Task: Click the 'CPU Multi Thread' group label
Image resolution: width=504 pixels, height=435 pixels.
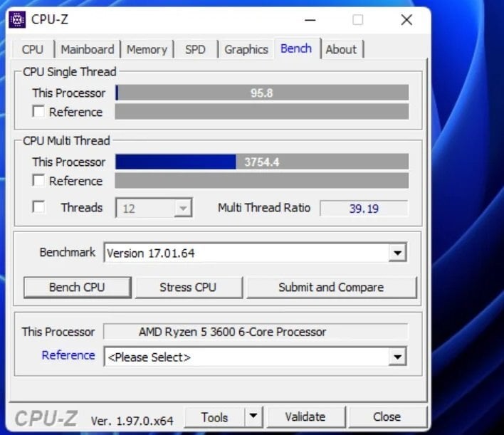Action: click(x=66, y=140)
